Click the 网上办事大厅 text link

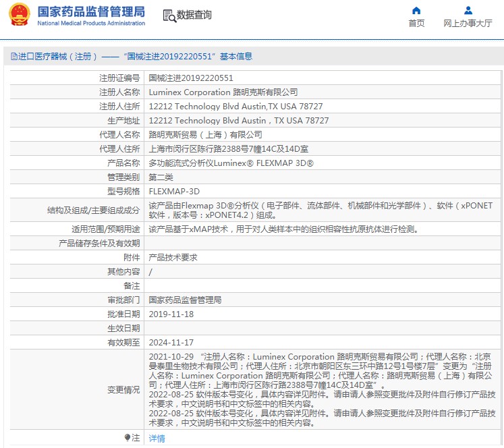[x=468, y=23]
